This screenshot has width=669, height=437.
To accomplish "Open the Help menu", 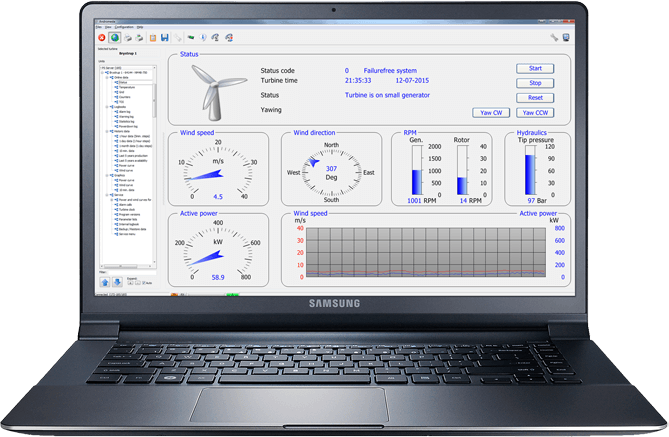I will point(140,27).
